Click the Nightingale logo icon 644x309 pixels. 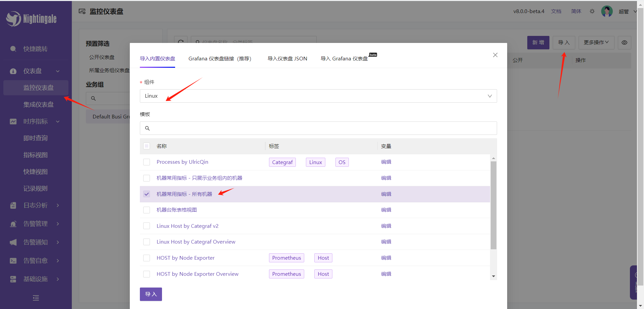13,19
